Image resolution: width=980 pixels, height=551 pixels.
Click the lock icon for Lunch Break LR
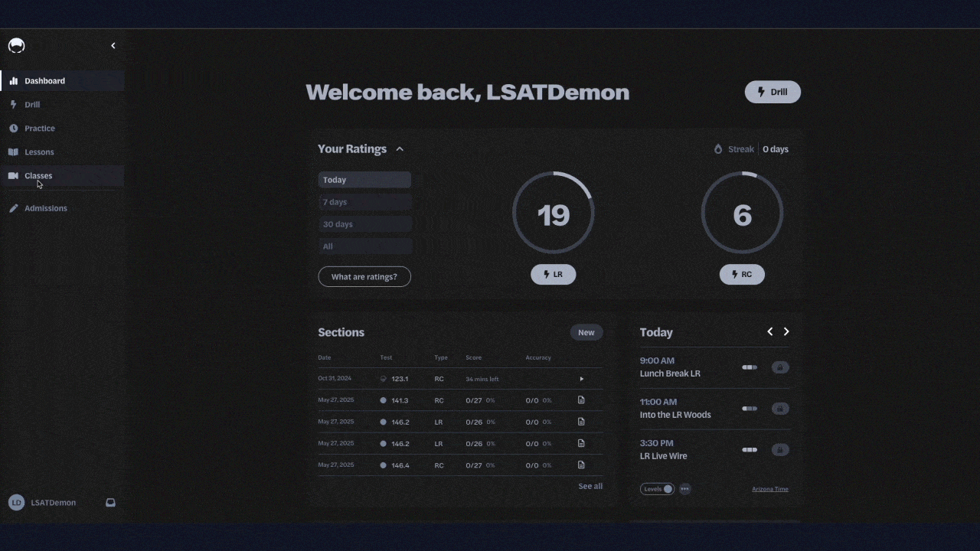click(x=779, y=367)
